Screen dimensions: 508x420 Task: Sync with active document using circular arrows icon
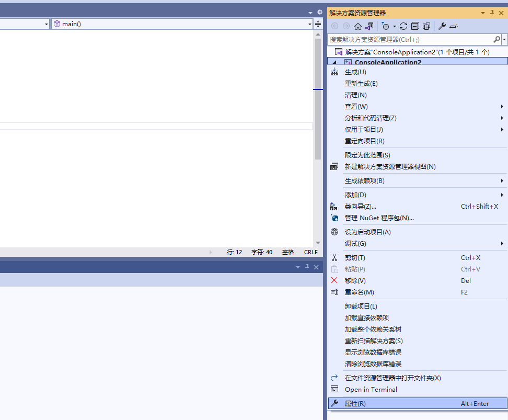(403, 26)
